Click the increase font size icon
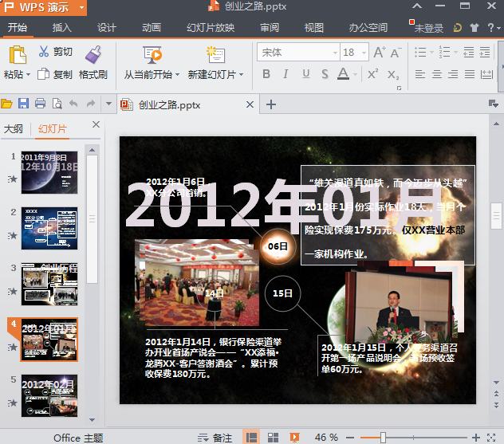Viewport: 504px width, 444px height. pyautogui.click(x=380, y=53)
